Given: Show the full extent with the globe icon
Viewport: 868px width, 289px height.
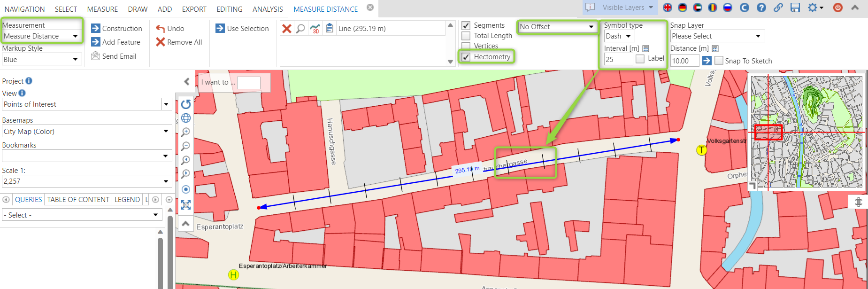Looking at the screenshot, I should pyautogui.click(x=186, y=118).
